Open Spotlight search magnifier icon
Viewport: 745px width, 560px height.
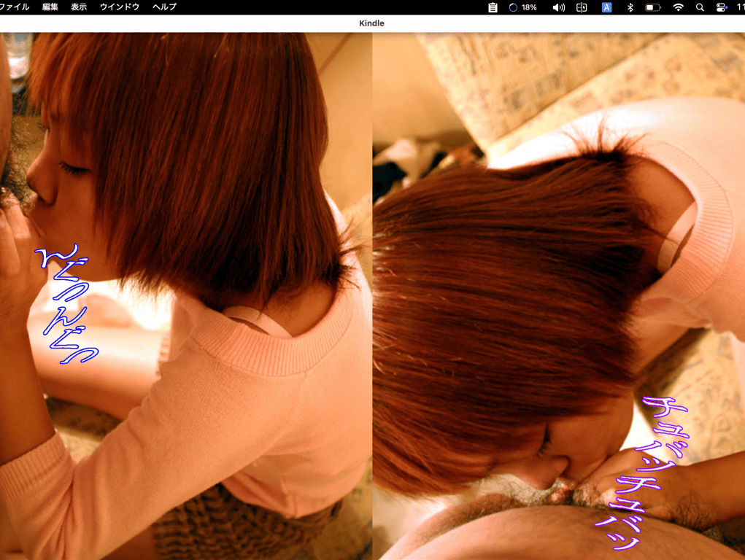(700, 7)
